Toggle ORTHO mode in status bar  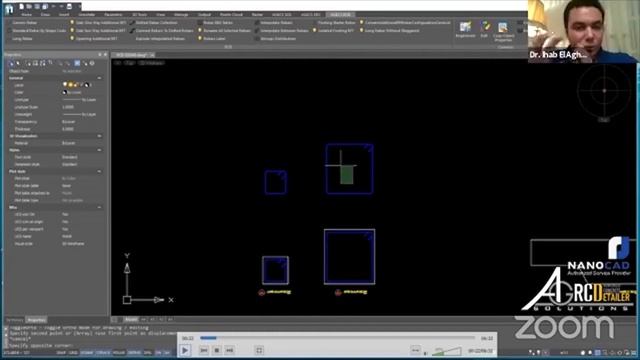(134, 353)
